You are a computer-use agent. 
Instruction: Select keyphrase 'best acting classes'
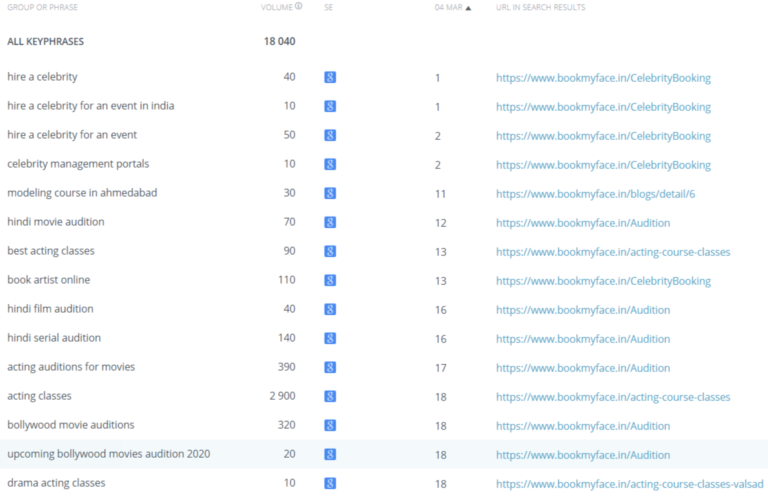click(x=51, y=251)
